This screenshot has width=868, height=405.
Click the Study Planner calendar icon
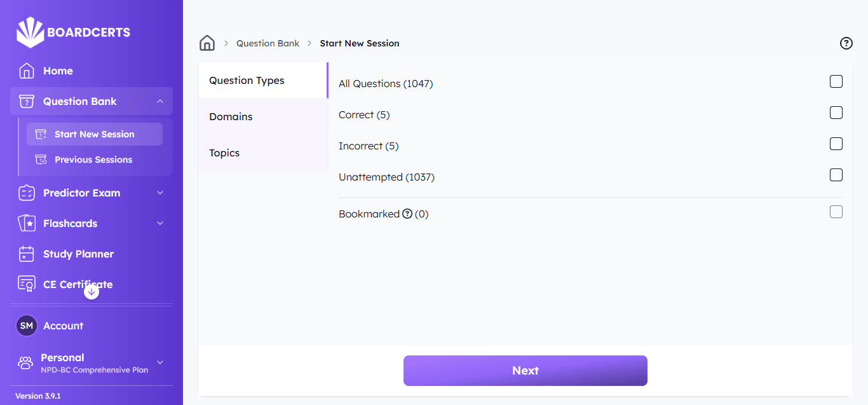click(27, 254)
